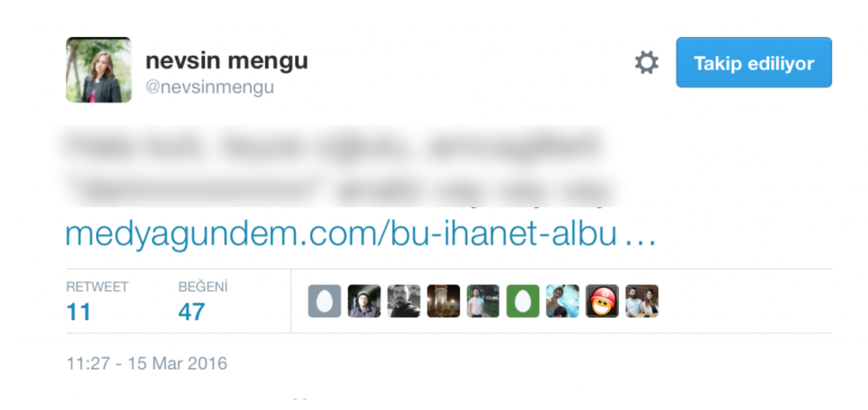View the 11 retweets list
The height and width of the screenshot is (410, 868).
78,312
